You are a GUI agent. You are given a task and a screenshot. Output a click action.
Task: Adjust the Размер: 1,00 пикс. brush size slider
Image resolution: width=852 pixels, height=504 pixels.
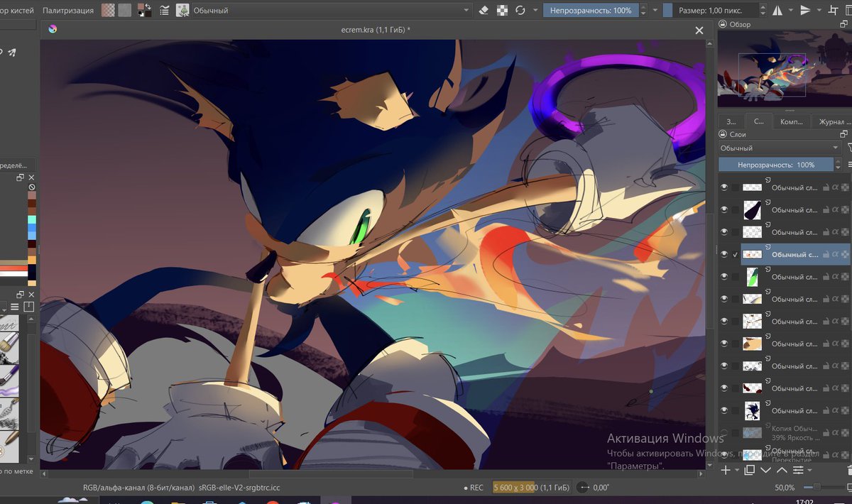(710, 11)
